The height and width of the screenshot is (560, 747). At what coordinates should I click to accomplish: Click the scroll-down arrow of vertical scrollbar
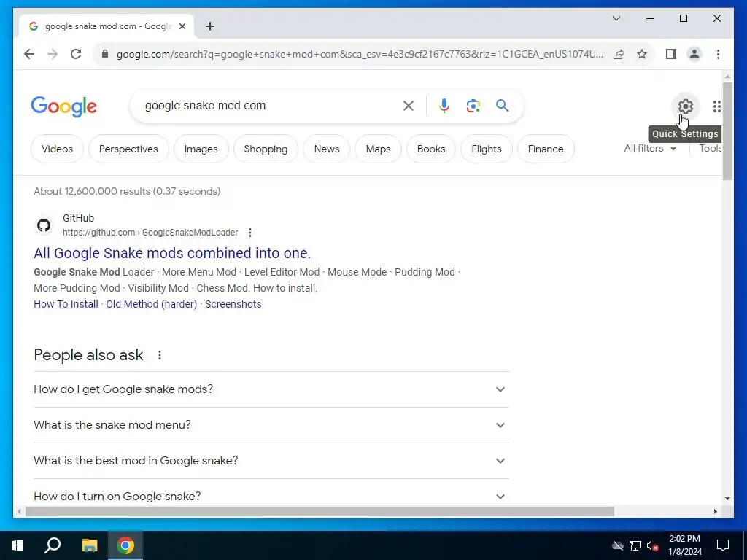point(727,499)
